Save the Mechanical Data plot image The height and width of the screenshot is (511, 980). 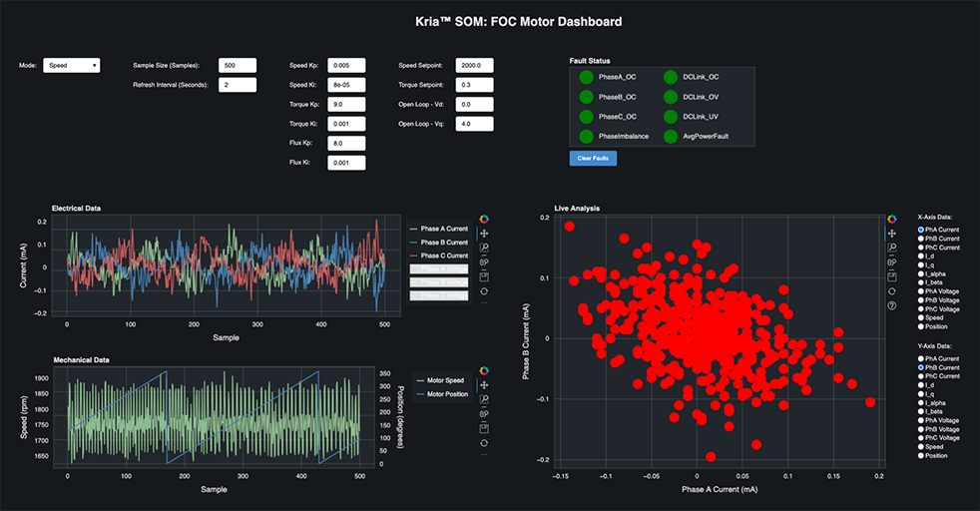[484, 428]
